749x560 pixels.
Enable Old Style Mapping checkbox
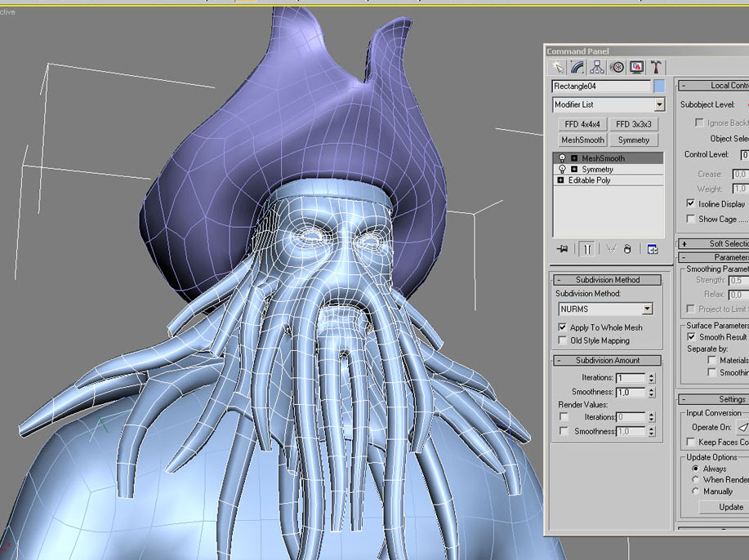point(563,340)
